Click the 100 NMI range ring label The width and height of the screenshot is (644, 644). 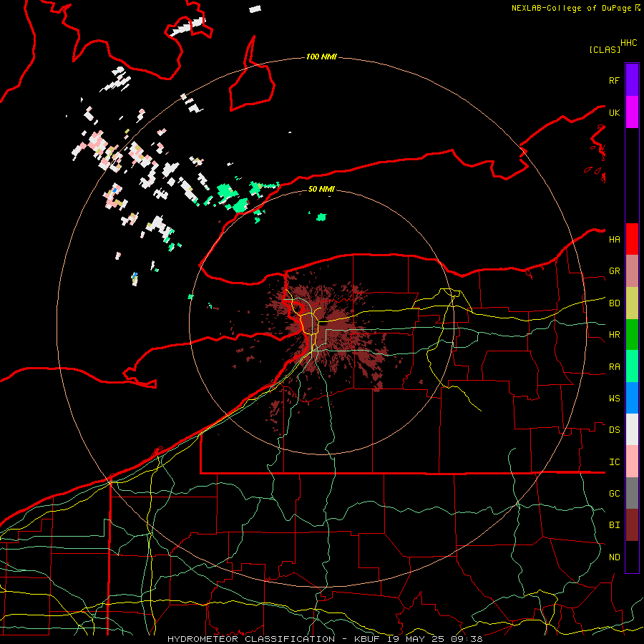pos(321,57)
